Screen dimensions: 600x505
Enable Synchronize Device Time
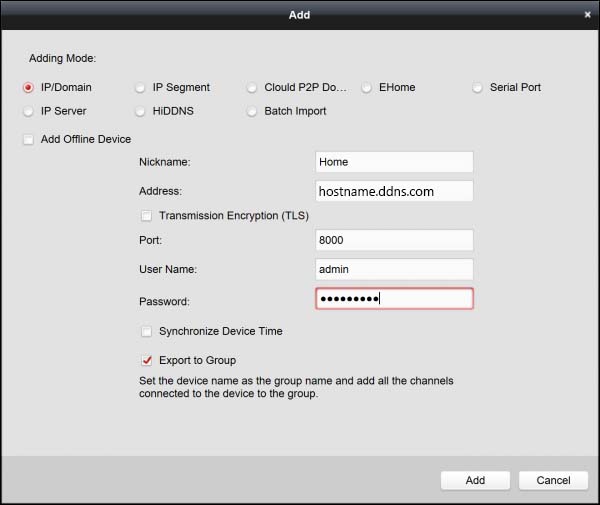(147, 331)
